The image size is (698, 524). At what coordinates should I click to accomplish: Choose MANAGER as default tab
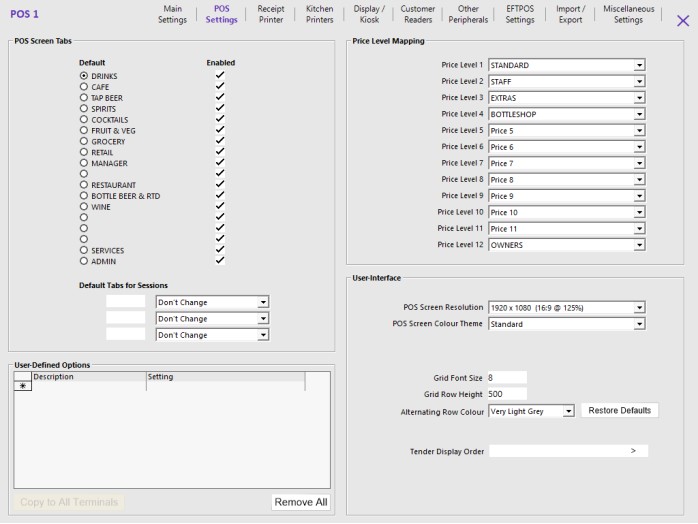tap(84, 163)
